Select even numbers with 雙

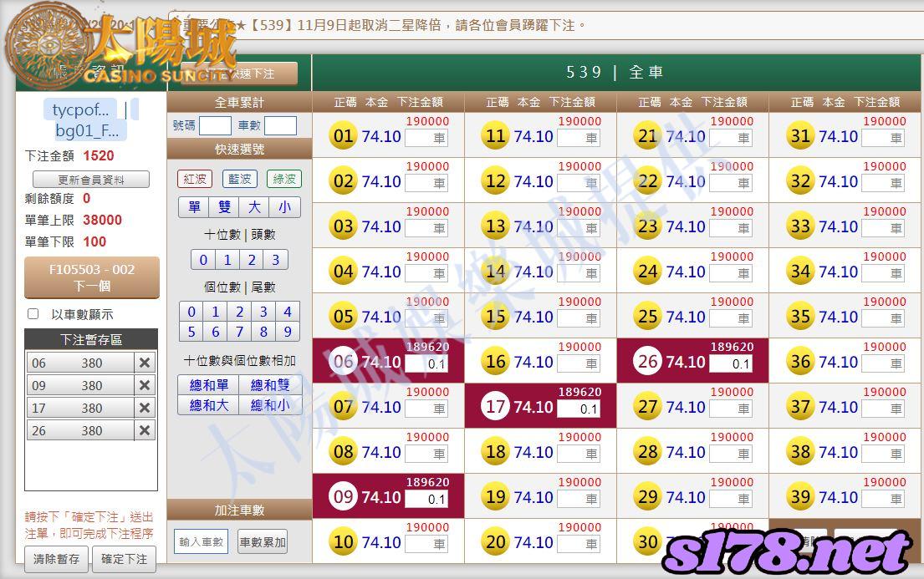pyautogui.click(x=224, y=207)
